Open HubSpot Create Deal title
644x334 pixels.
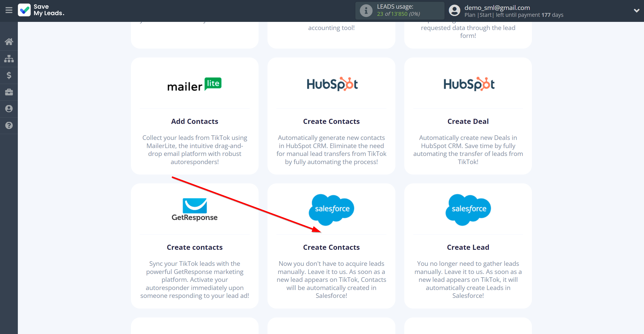[468, 121]
